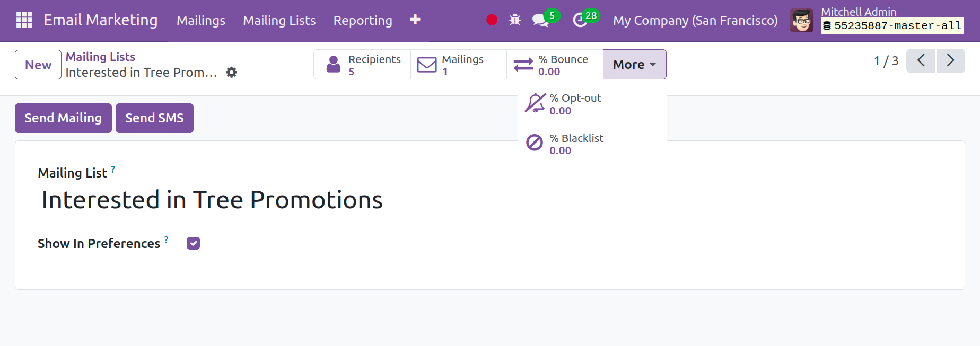Image resolution: width=980 pixels, height=346 pixels.
Task: Open the Mailing Lists menu in navbar
Action: [279, 21]
